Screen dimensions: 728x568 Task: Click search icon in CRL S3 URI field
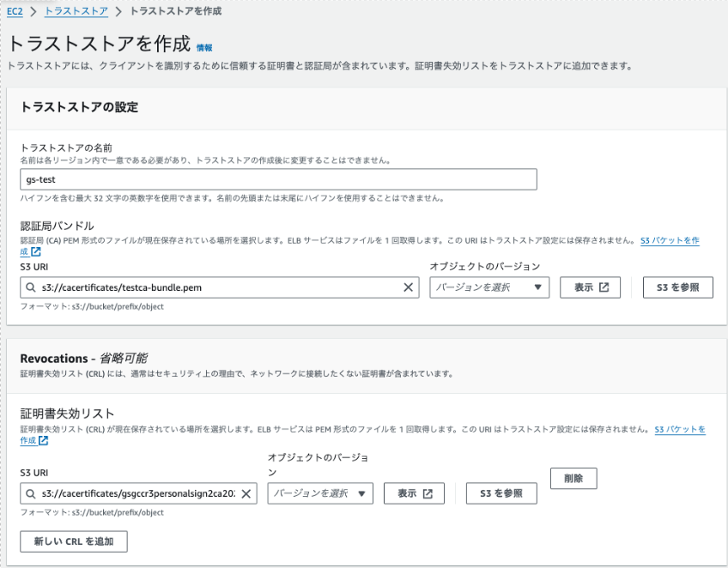click(32, 493)
